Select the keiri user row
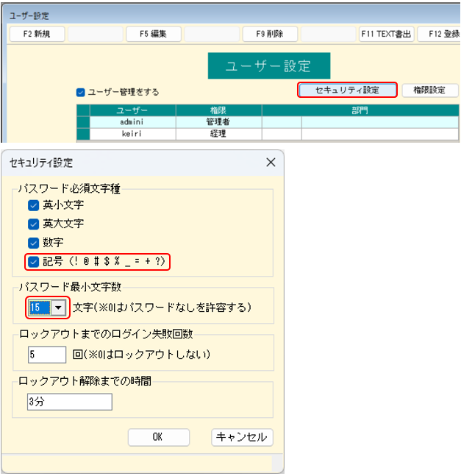This screenshot has height=476, width=461. pos(134,134)
